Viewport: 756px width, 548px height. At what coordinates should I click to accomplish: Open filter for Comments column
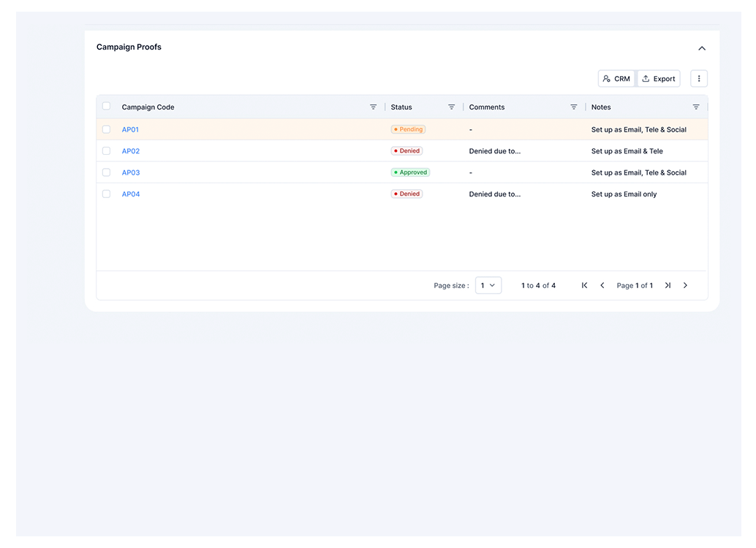tap(574, 107)
